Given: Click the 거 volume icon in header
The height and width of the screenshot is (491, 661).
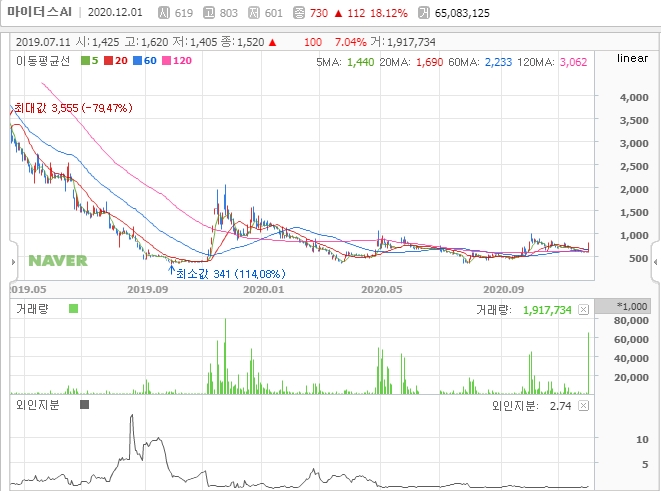Looking at the screenshot, I should coord(424,13).
